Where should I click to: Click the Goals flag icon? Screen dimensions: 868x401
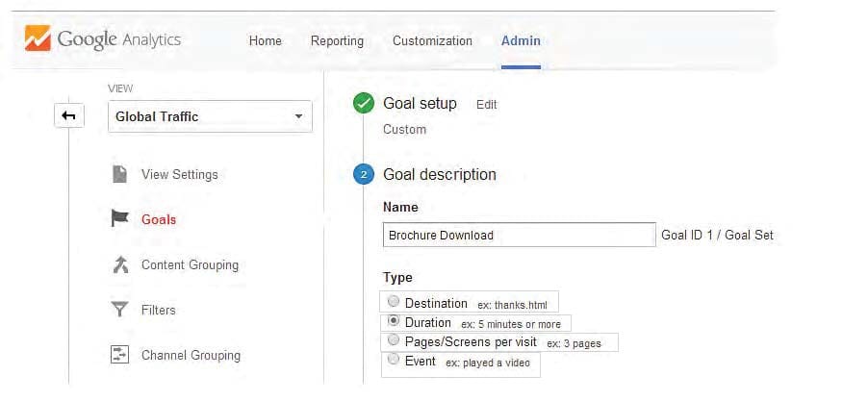point(119,218)
